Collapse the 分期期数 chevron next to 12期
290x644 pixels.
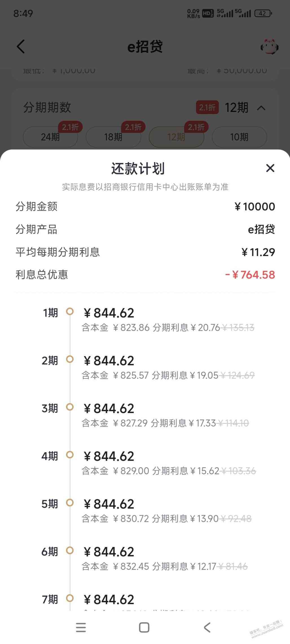pyautogui.click(x=261, y=108)
